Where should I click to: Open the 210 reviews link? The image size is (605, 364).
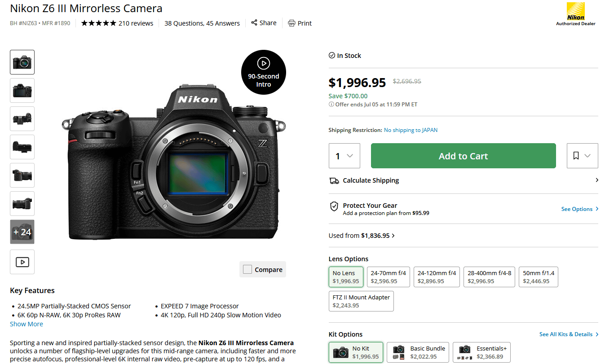point(136,23)
